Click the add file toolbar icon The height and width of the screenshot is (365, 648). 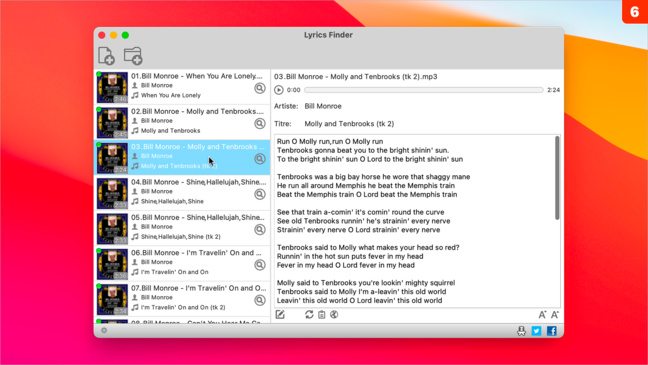[106, 56]
